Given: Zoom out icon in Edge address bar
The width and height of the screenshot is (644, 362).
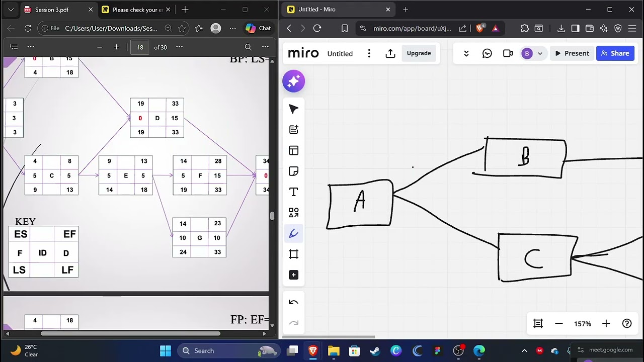Looking at the screenshot, I should [x=169, y=29].
